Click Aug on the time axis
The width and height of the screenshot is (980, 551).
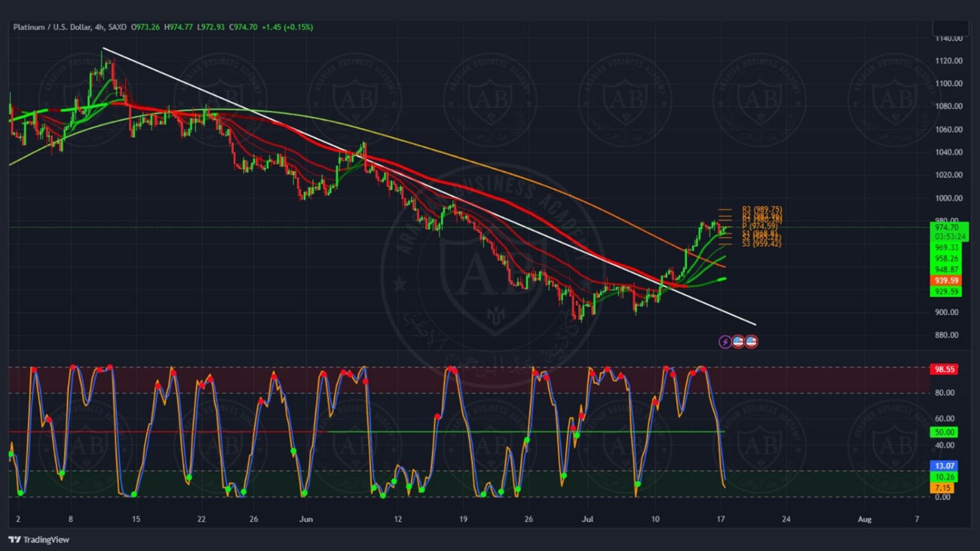(864, 519)
